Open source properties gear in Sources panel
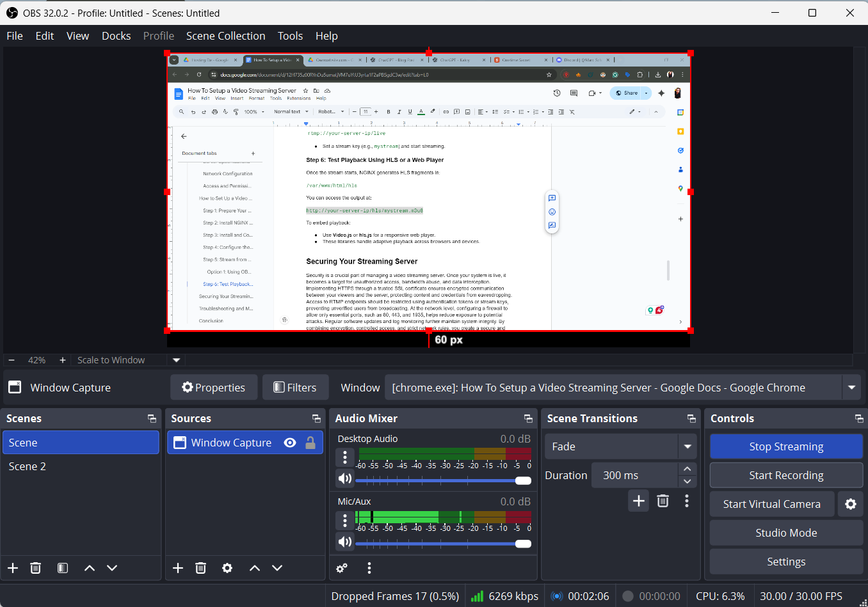The width and height of the screenshot is (868, 607). [227, 568]
